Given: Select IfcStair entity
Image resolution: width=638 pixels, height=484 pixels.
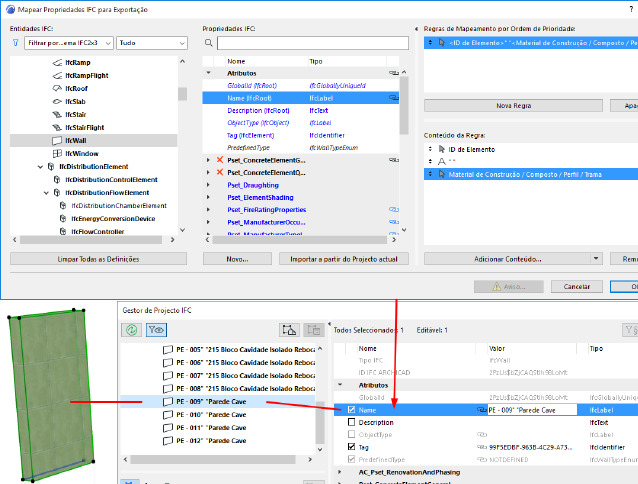Looking at the screenshot, I should pos(75,115).
